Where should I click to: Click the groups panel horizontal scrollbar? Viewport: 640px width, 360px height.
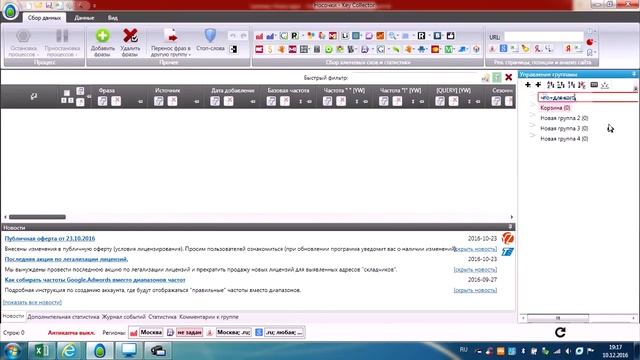(558, 318)
